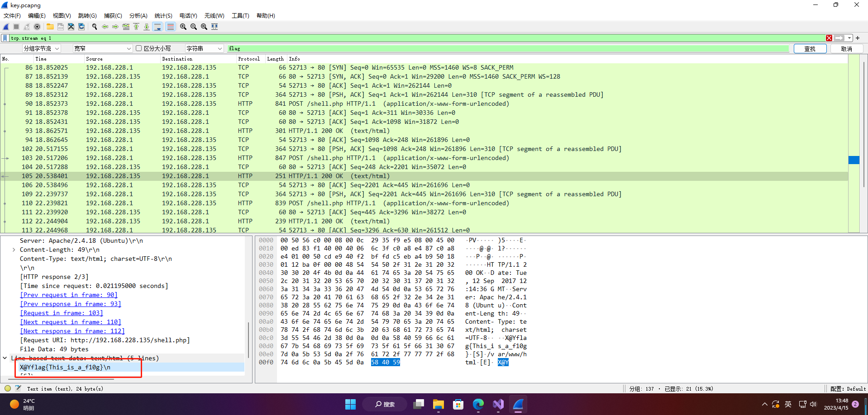Toggle packet list colorize rules icon

[x=170, y=27]
